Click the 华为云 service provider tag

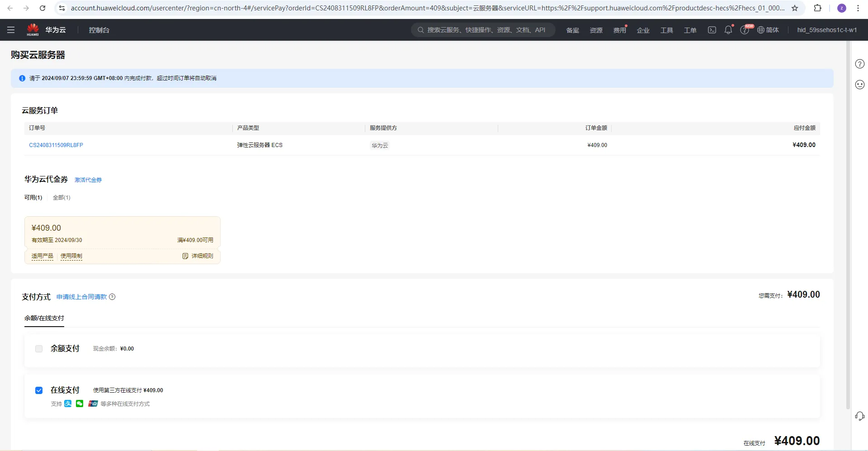pyautogui.click(x=380, y=145)
